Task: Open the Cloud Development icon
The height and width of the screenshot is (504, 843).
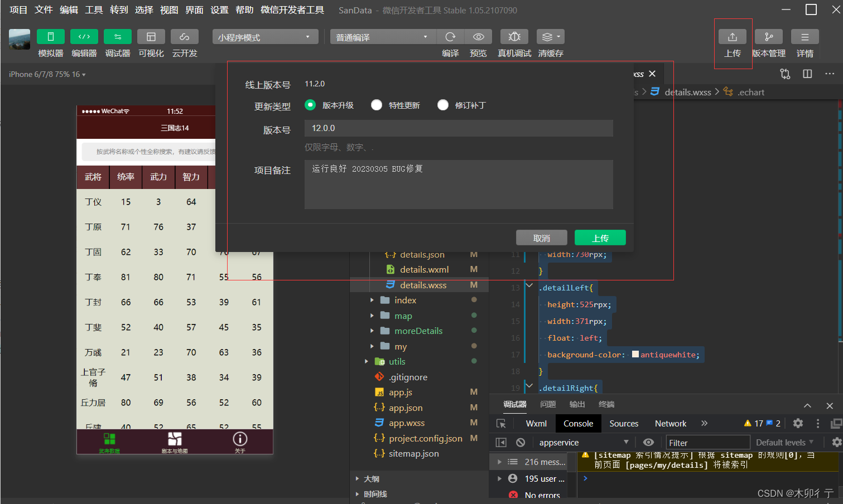Action: tap(185, 37)
